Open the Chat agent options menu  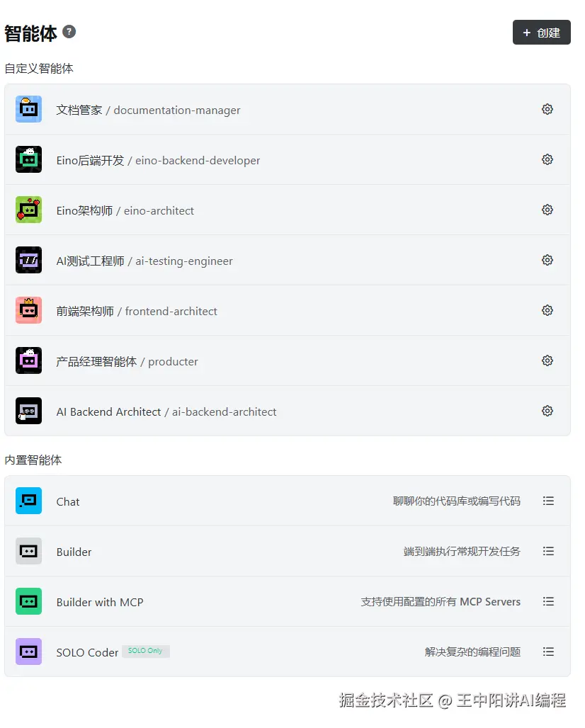coord(549,501)
